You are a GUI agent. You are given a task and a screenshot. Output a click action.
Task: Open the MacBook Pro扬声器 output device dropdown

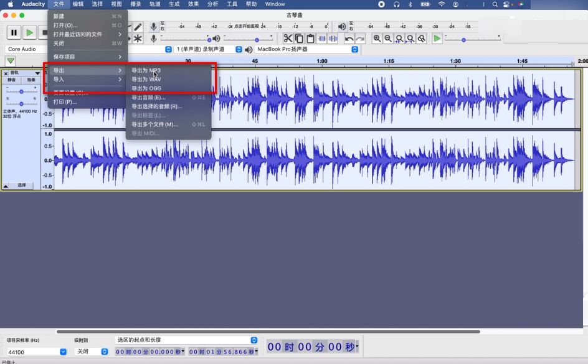click(306, 49)
